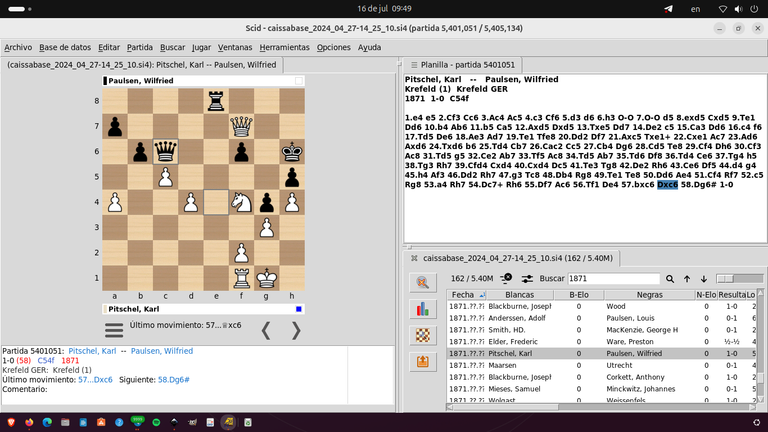The height and width of the screenshot is (432, 768).
Task: Click the B-Elo column header
Action: (x=579, y=295)
